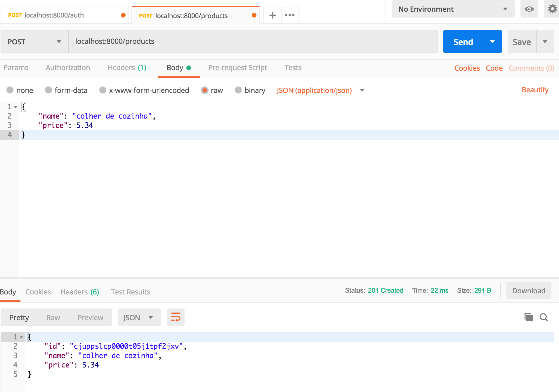Collapse response JSON at line 1

click(x=21, y=337)
